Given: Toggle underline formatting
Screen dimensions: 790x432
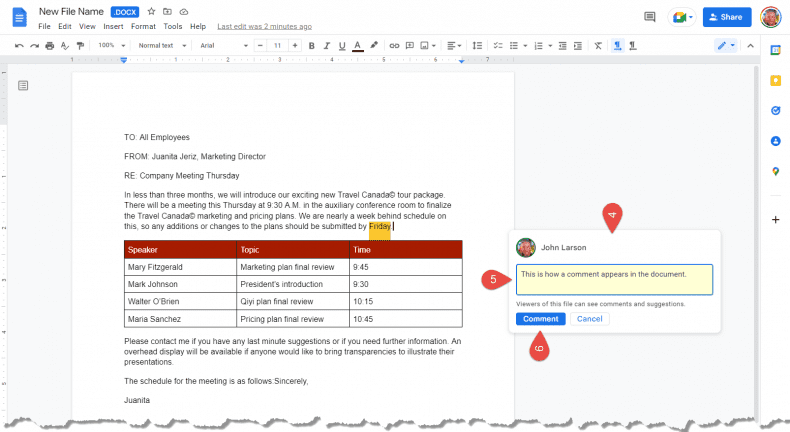Looking at the screenshot, I should [x=342, y=46].
